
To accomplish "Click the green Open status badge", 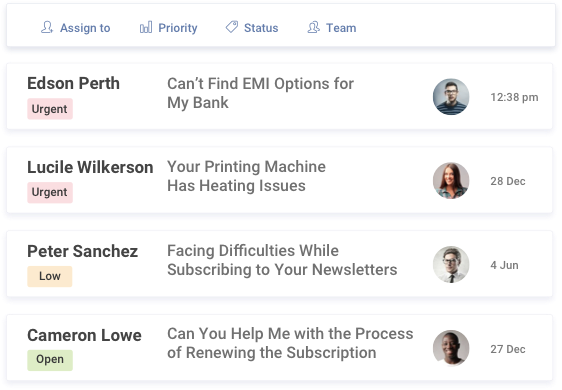I will pyautogui.click(x=50, y=360).
